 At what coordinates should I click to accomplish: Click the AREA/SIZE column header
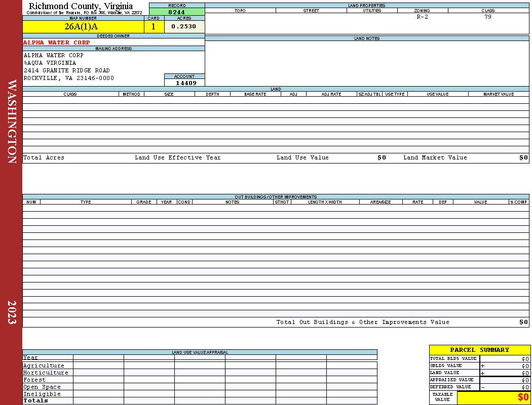[381, 202]
